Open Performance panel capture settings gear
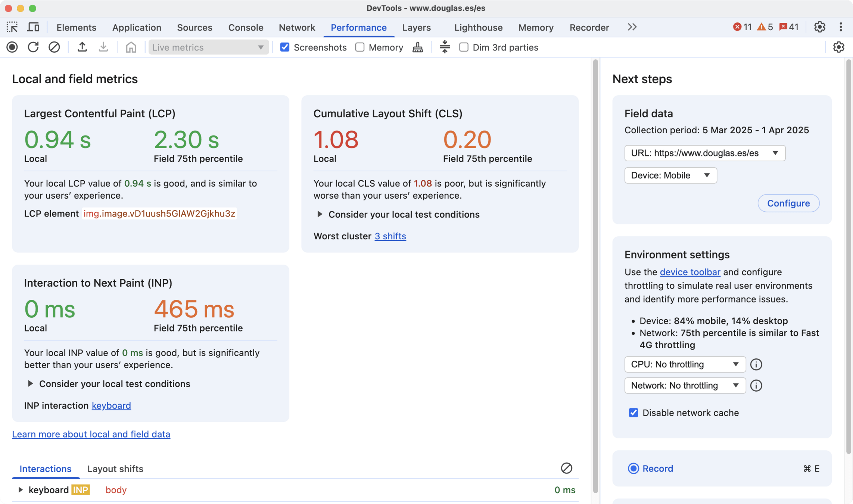Screen dimensions: 853x504 click(838, 47)
